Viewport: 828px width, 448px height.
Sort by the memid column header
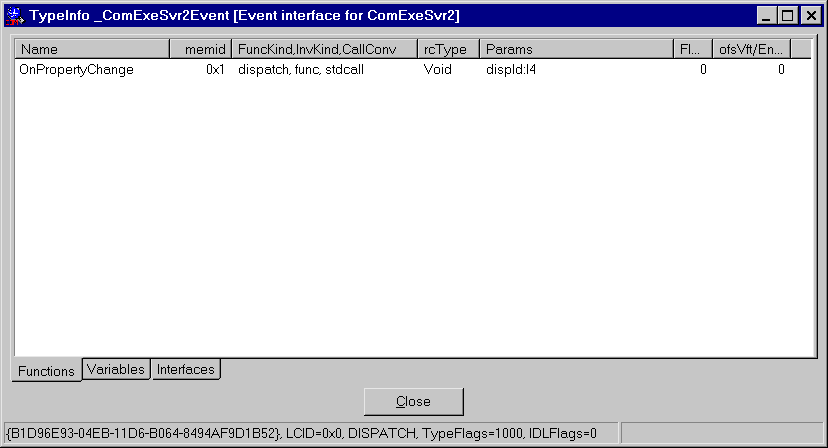(201, 49)
